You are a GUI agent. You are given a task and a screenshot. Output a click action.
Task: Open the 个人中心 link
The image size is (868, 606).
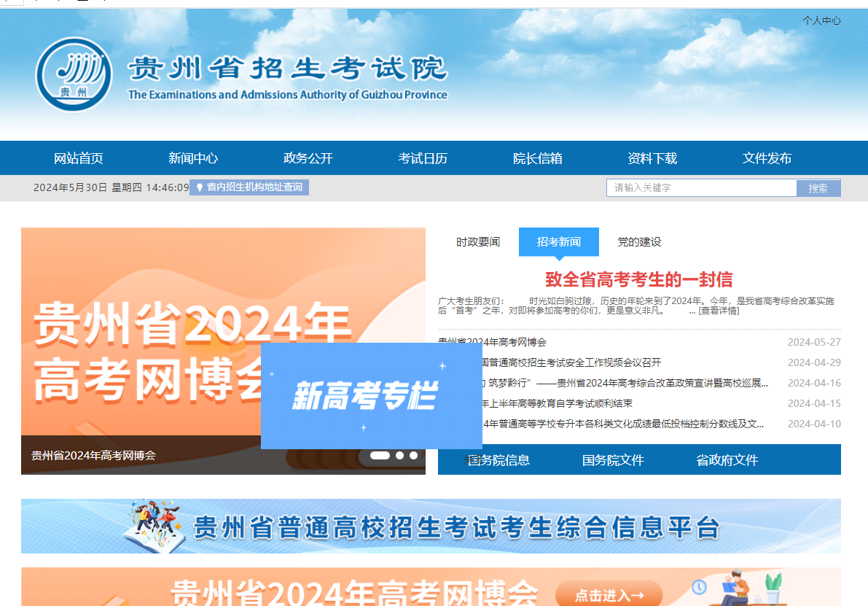click(821, 21)
